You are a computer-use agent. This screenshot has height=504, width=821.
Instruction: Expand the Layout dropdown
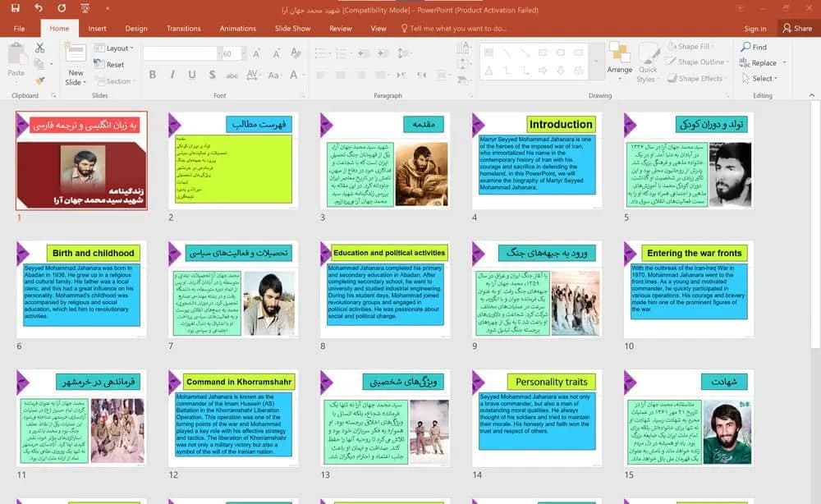coord(114,48)
